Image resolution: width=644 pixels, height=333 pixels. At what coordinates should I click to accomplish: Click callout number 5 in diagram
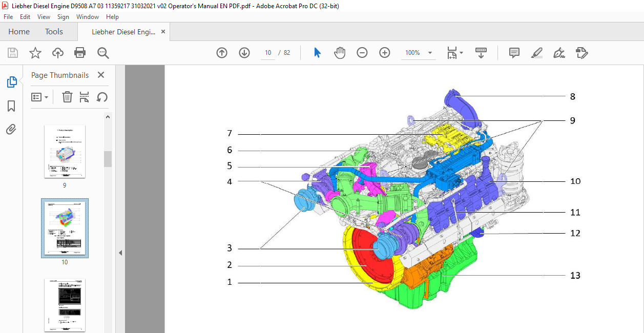[230, 166]
